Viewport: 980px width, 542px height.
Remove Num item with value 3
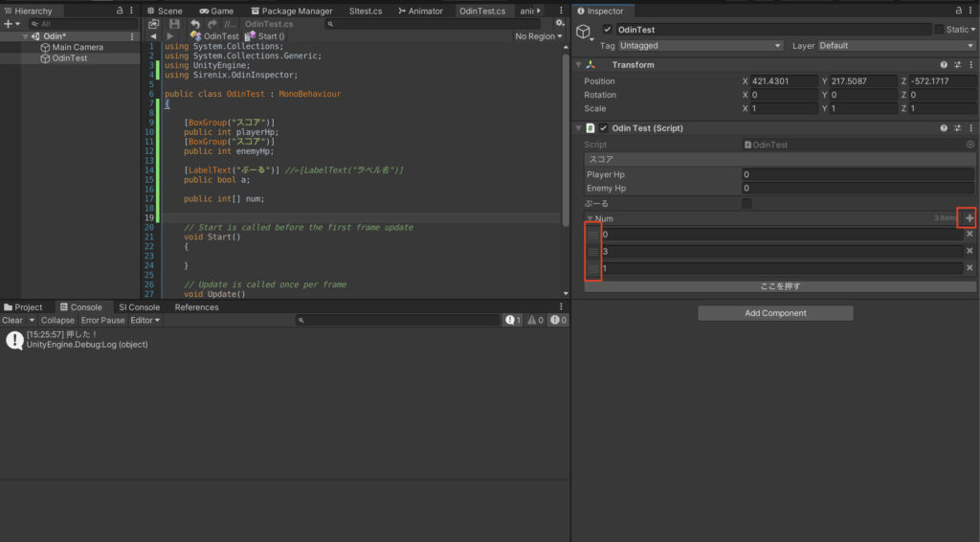tap(969, 251)
